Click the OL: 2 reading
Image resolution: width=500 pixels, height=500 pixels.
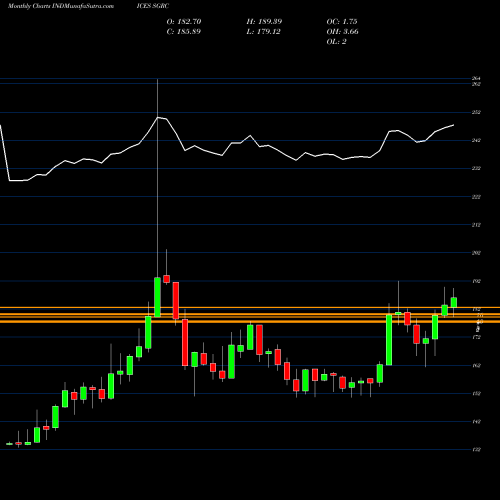(x=336, y=42)
